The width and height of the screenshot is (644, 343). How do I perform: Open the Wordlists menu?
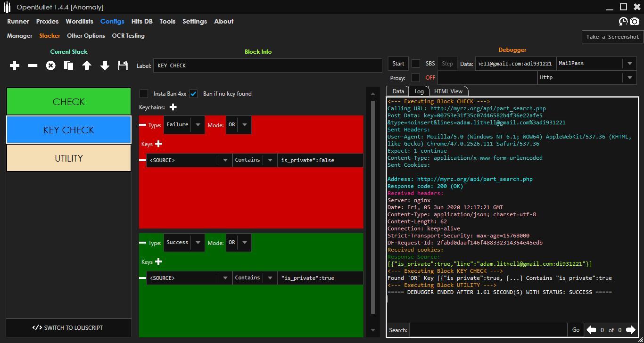click(x=80, y=21)
